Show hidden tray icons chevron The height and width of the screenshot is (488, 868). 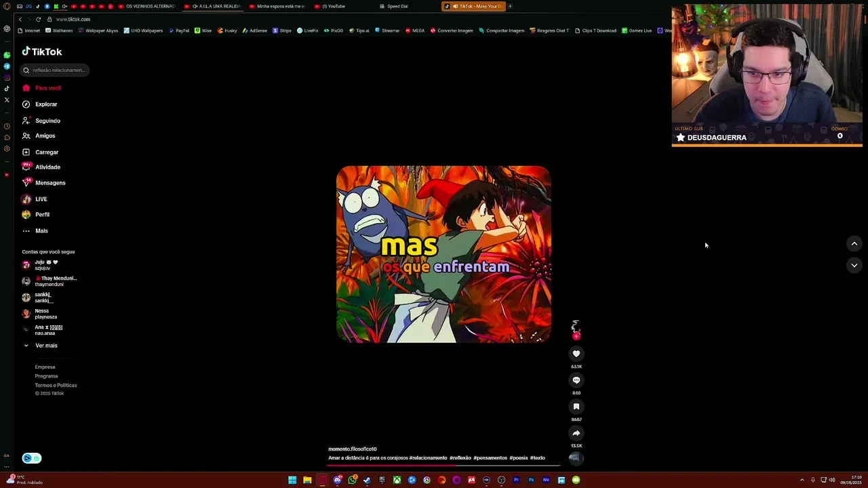click(802, 480)
